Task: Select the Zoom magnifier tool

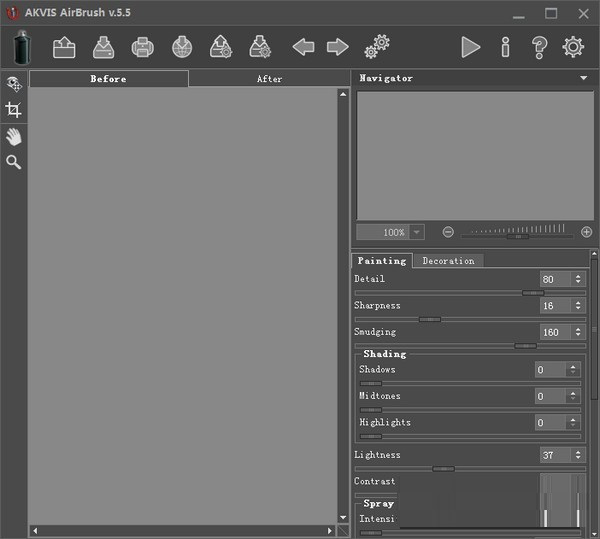Action: [14, 162]
